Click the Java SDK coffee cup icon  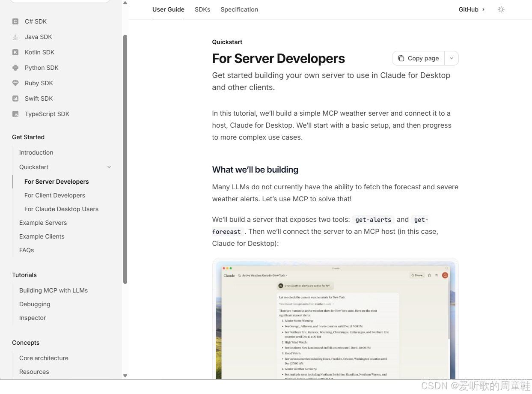tap(15, 37)
